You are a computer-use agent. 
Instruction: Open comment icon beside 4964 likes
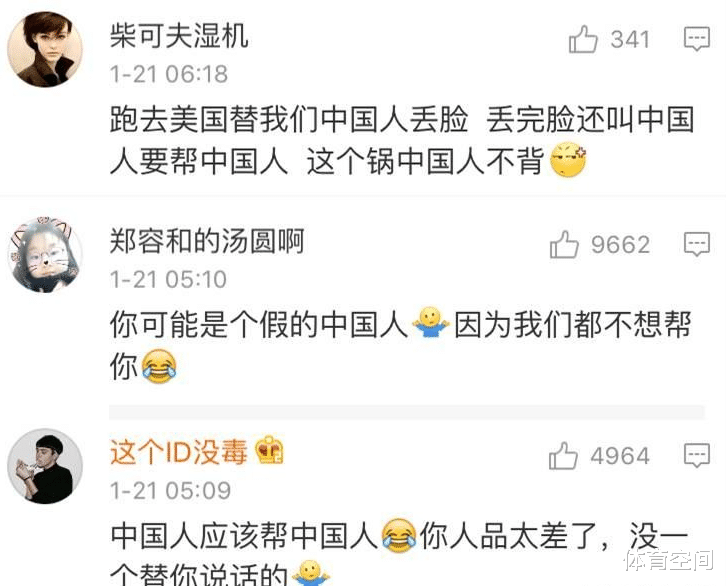697,455
